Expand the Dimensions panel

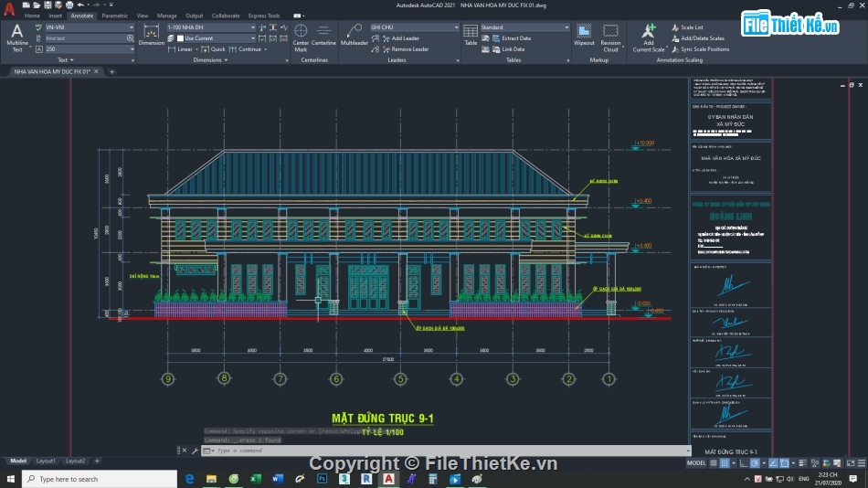pyautogui.click(x=210, y=59)
